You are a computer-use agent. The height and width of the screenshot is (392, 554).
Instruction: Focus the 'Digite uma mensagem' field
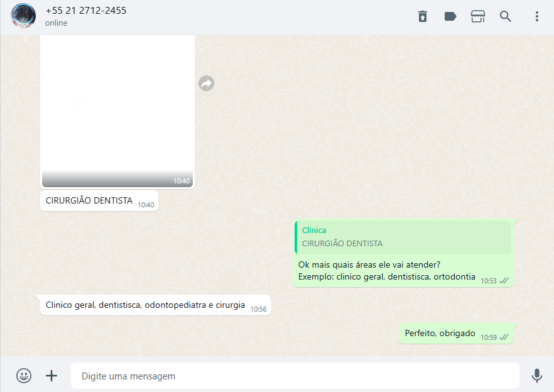295,376
